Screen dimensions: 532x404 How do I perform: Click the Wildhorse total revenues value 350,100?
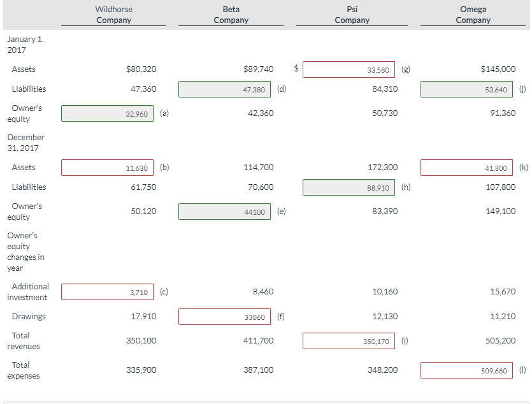tap(141, 340)
